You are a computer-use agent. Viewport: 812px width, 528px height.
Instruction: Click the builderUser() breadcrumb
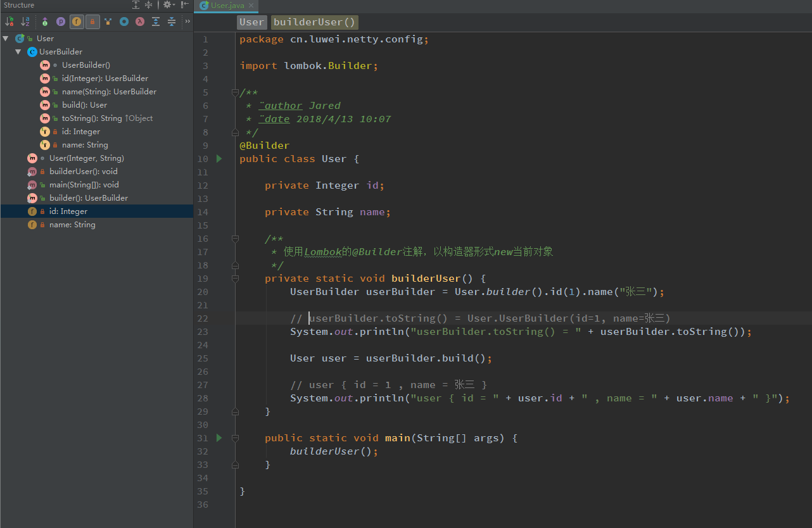coord(315,22)
